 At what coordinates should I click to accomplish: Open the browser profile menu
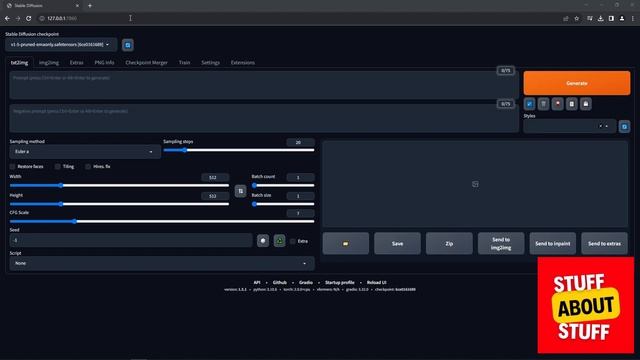coord(622,18)
